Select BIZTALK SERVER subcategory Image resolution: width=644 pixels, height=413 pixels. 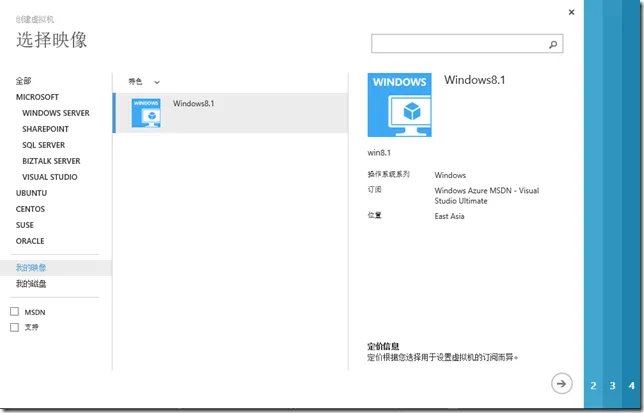[51, 161]
